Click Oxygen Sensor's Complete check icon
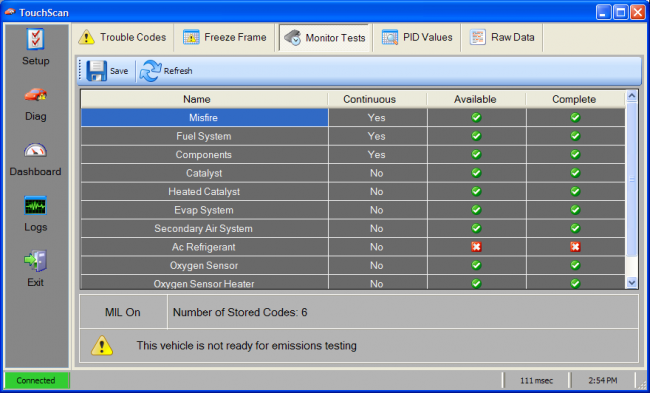Screen dimensions: 650x393 (x=575, y=265)
